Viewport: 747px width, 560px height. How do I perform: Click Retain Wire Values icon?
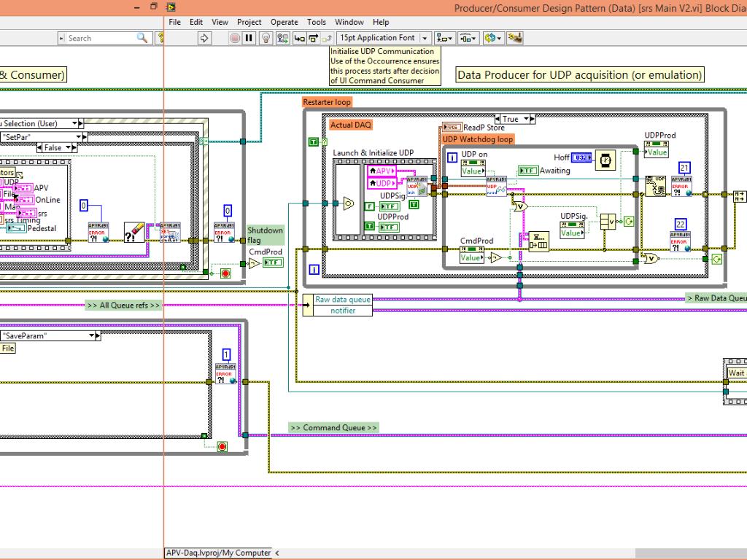pyautogui.click(x=283, y=38)
